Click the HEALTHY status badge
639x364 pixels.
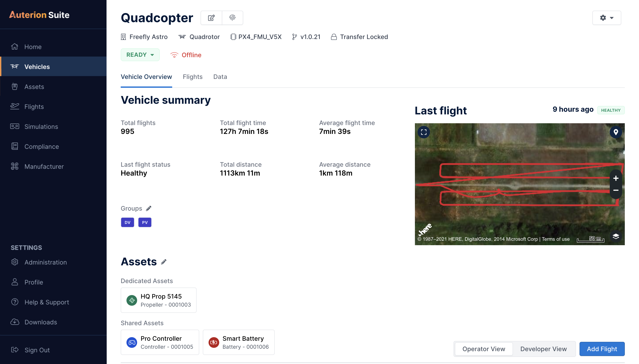coord(611,110)
